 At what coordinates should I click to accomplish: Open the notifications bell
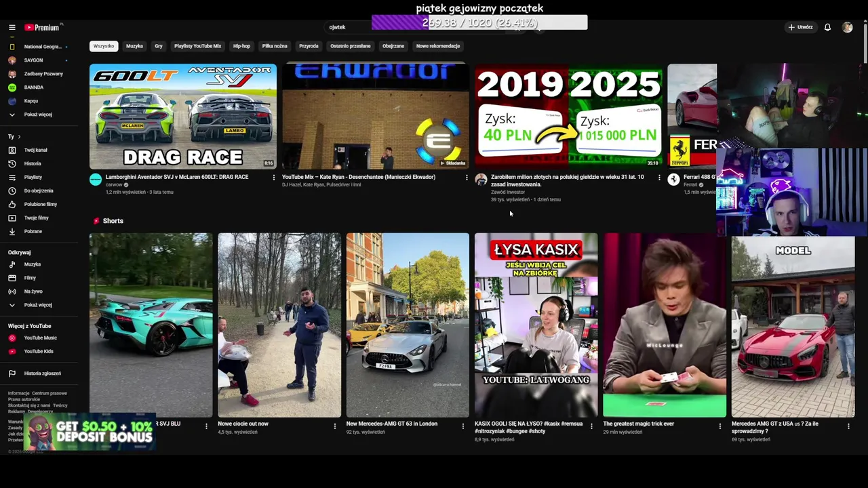pyautogui.click(x=827, y=27)
